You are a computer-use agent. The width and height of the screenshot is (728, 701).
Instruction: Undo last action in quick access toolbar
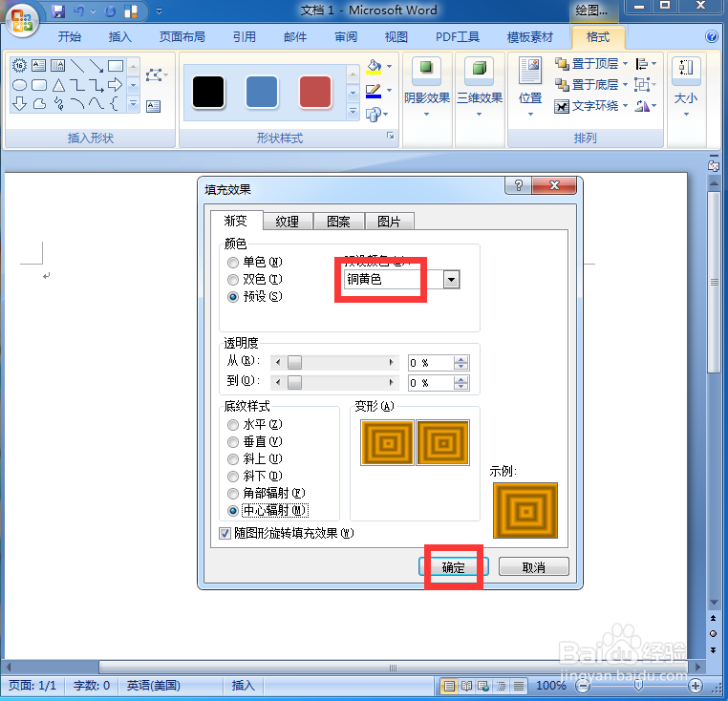[78, 11]
